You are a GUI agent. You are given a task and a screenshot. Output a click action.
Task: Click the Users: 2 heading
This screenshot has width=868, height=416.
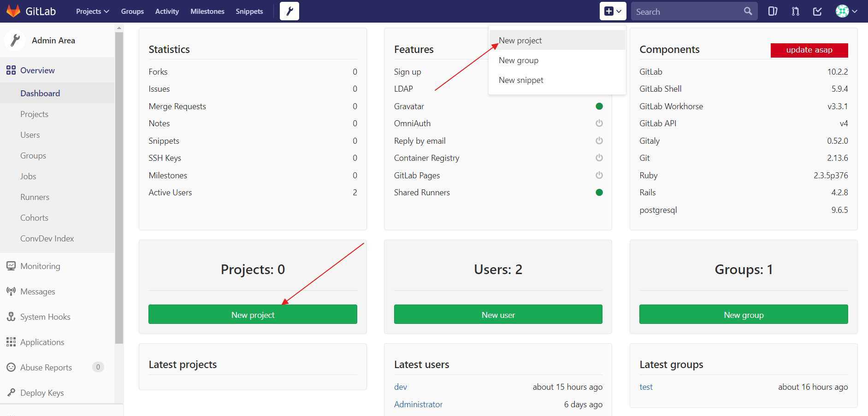[x=498, y=269]
